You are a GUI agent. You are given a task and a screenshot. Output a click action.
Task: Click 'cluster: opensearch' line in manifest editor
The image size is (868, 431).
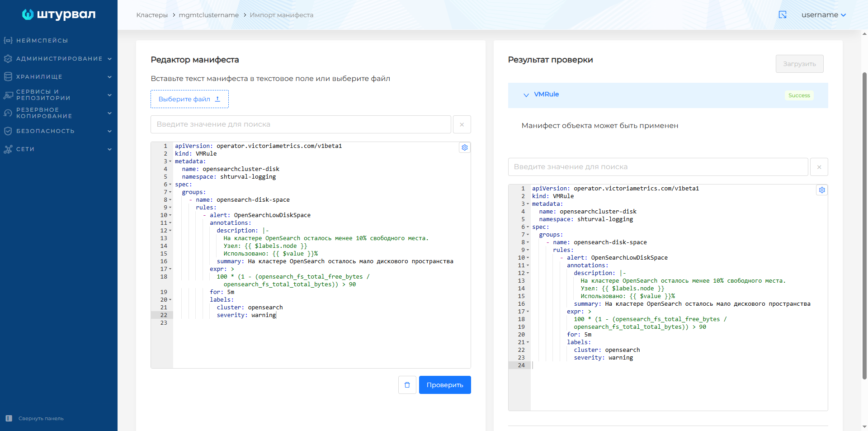pos(250,308)
